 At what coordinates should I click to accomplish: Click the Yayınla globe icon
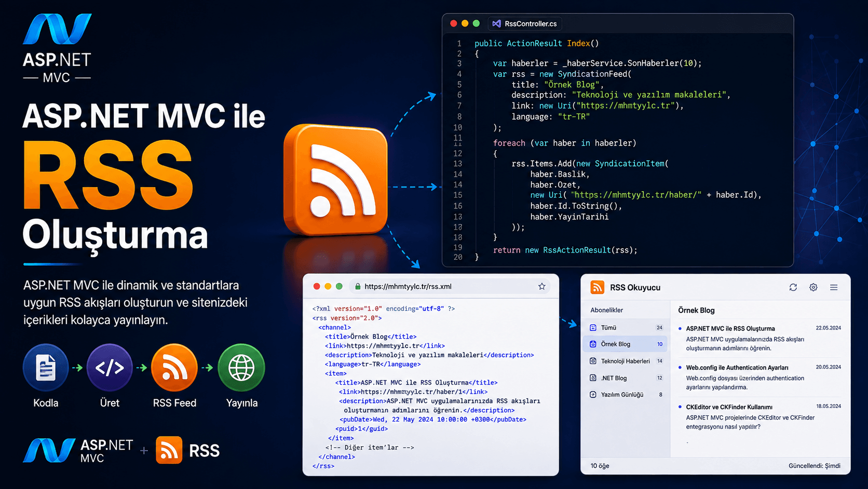[241, 367]
